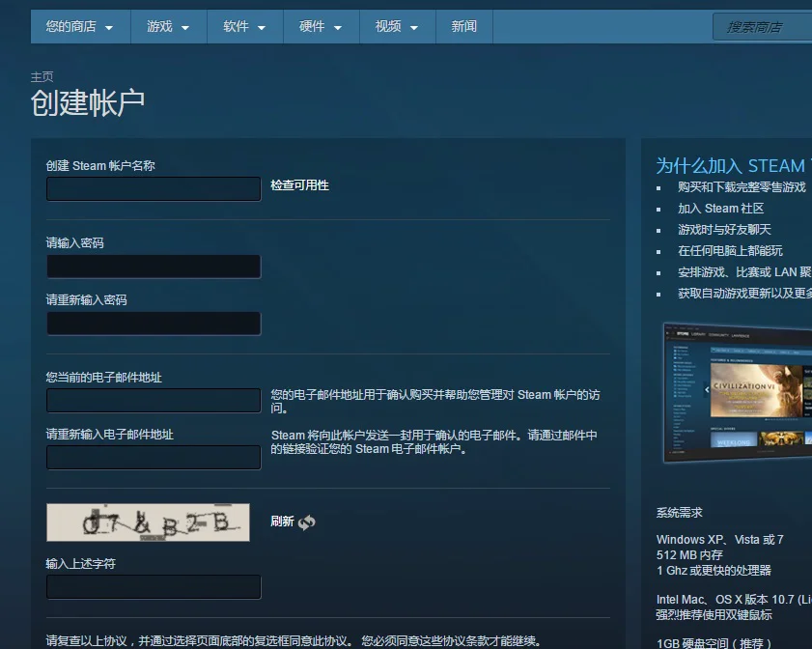Click the text Windows XP、Vista 或 7
Screen dimensions: 812x649
pos(720,540)
